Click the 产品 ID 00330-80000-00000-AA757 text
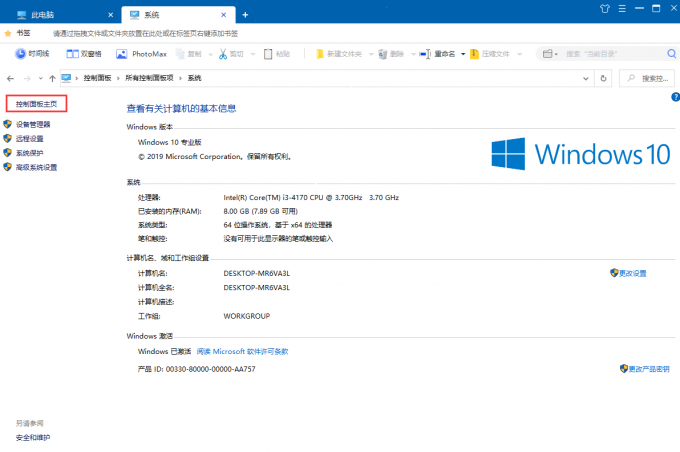The height and width of the screenshot is (452, 680). pyautogui.click(x=196, y=369)
